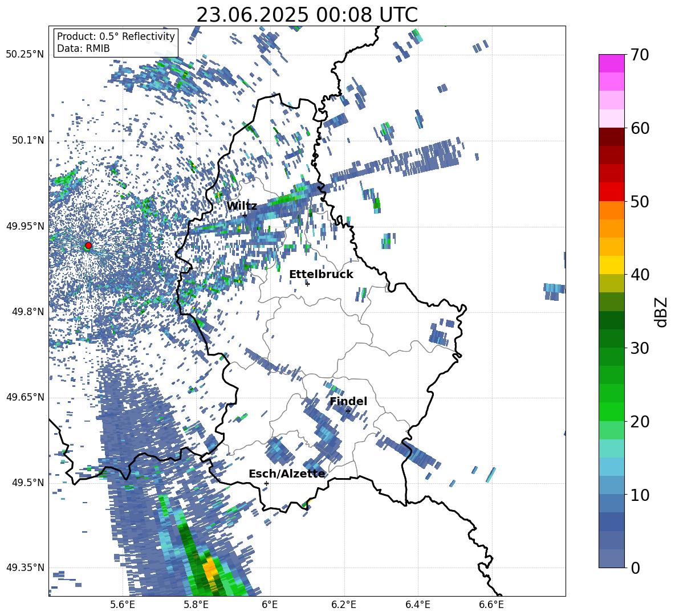
Task: Click the 49.95°N latitude tick label
Action: coord(25,226)
